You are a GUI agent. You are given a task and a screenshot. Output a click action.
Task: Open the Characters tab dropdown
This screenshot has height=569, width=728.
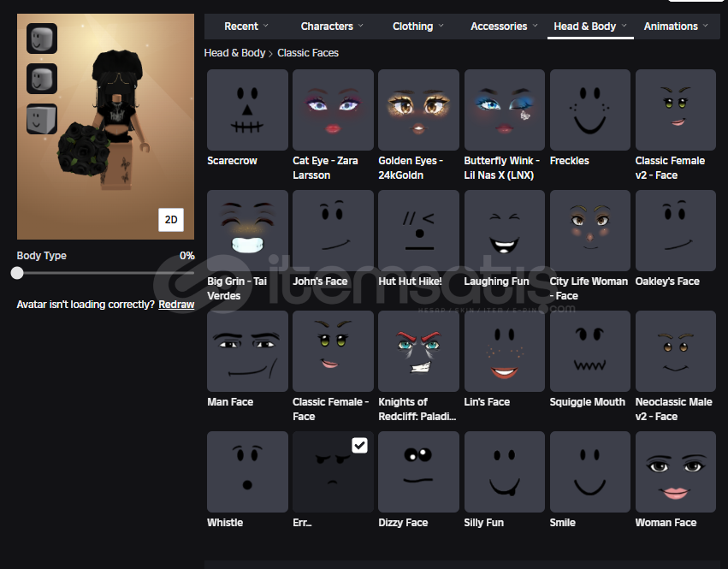pos(332,26)
